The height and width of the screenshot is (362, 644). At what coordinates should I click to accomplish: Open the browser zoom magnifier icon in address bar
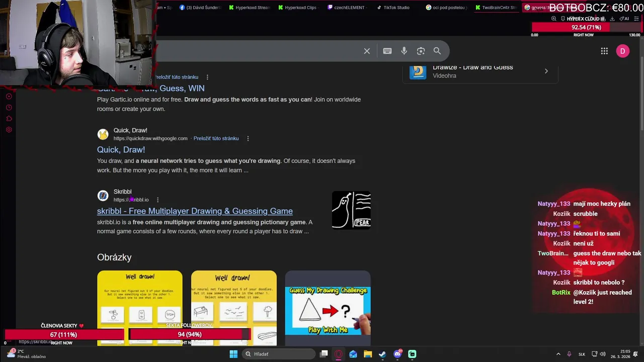tap(554, 19)
